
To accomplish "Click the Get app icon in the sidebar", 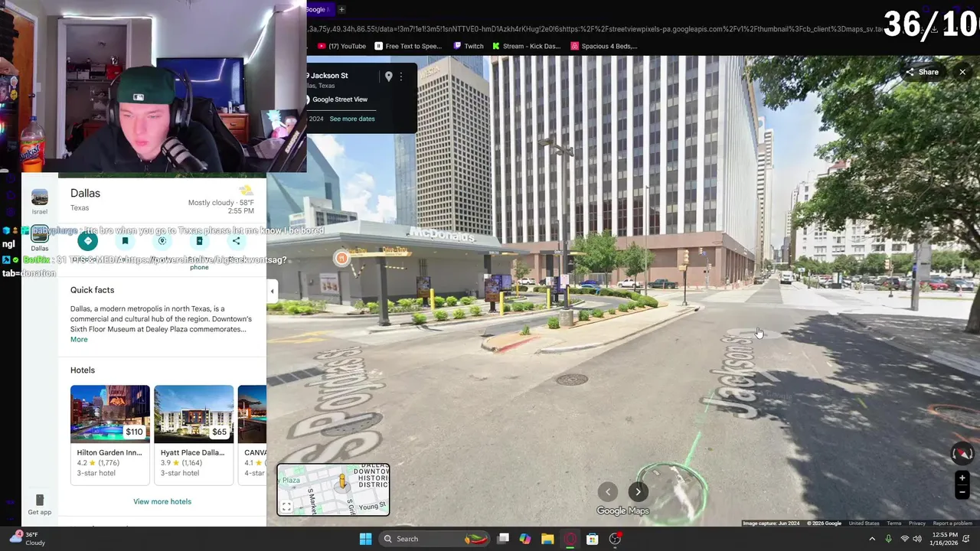I will click(40, 505).
